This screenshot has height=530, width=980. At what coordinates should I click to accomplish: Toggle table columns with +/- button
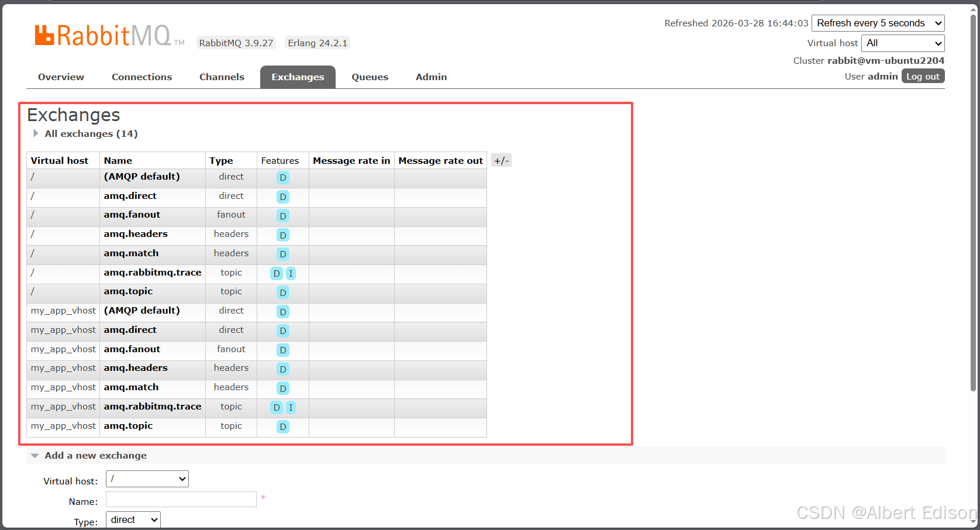[x=501, y=160]
